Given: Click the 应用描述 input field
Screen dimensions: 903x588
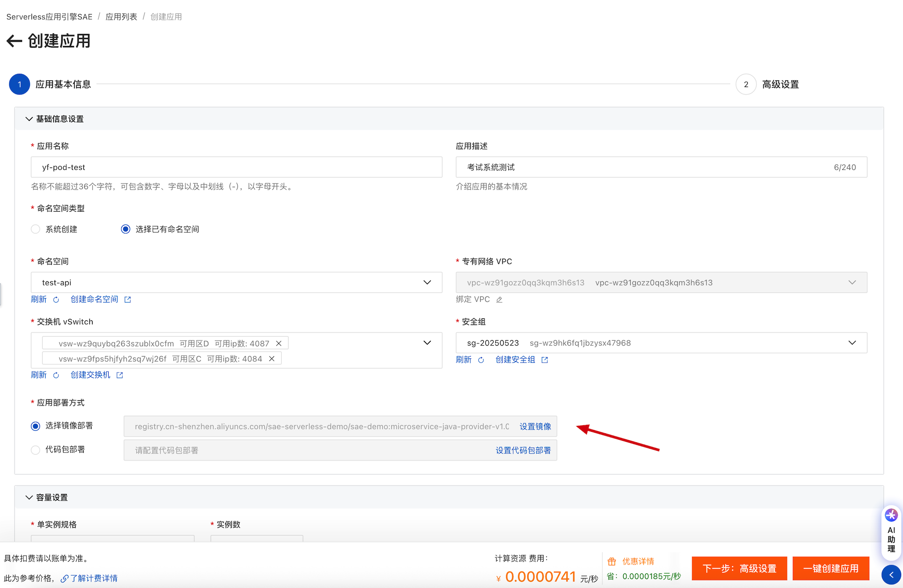Looking at the screenshot, I should (x=661, y=167).
